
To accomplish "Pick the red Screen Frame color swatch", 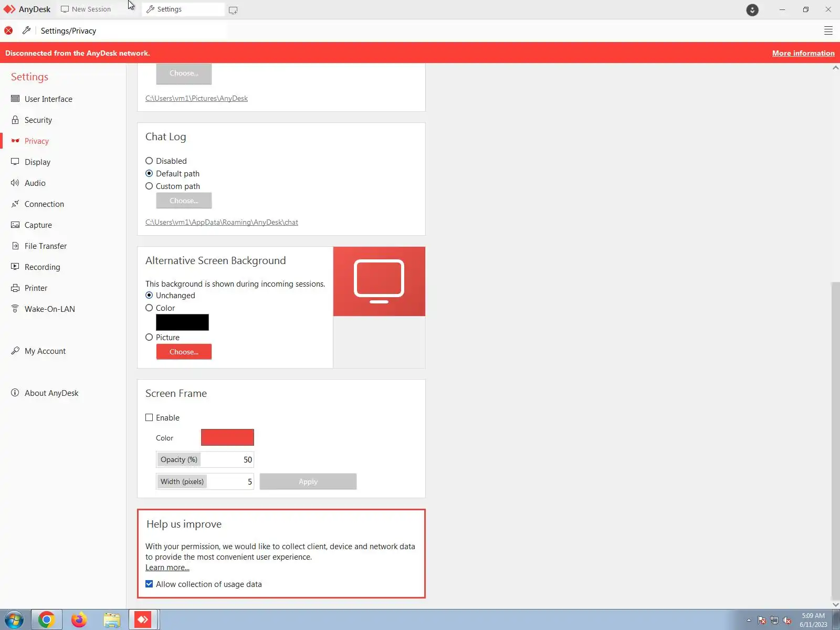I will click(227, 437).
